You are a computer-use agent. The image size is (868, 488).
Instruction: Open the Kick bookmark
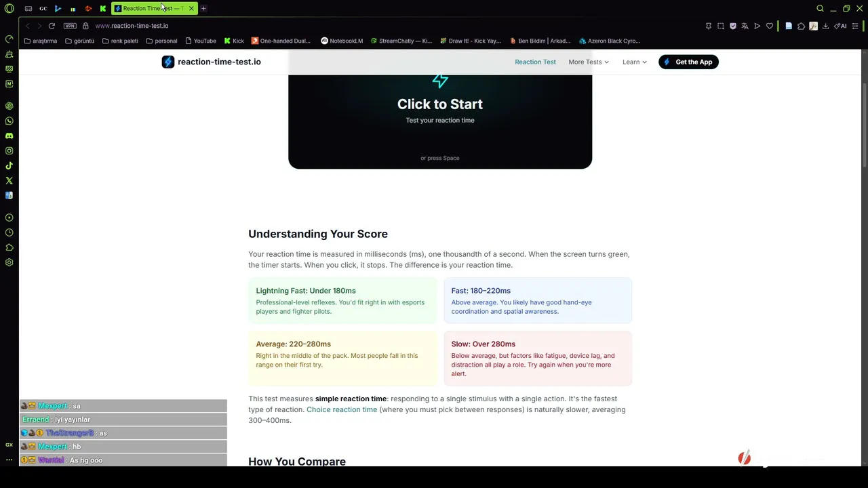(234, 41)
